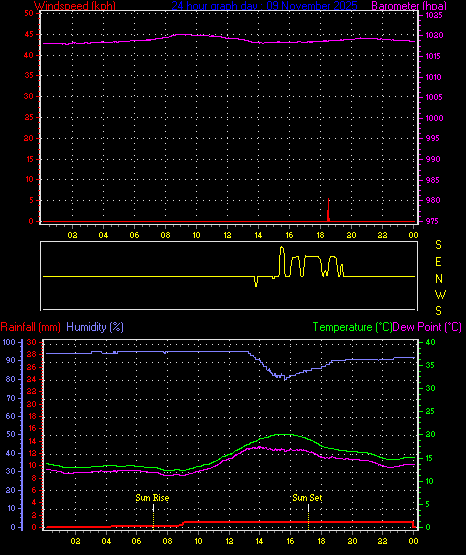Click the 990 barometer axis value
The height and width of the screenshot is (555, 466).
(433, 159)
